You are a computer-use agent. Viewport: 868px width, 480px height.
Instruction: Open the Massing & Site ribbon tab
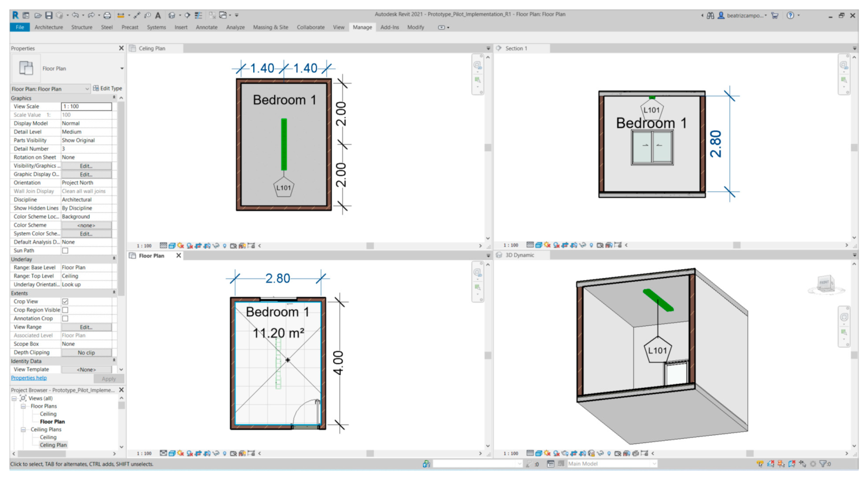271,27
